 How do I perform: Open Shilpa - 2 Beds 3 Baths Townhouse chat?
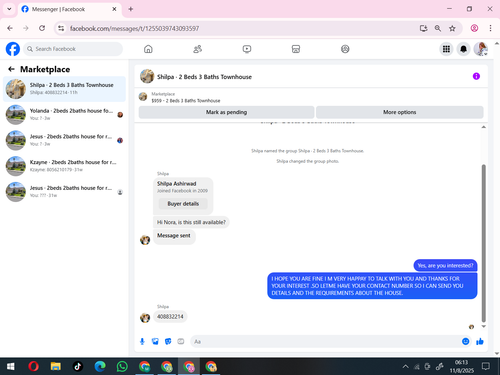(64, 89)
